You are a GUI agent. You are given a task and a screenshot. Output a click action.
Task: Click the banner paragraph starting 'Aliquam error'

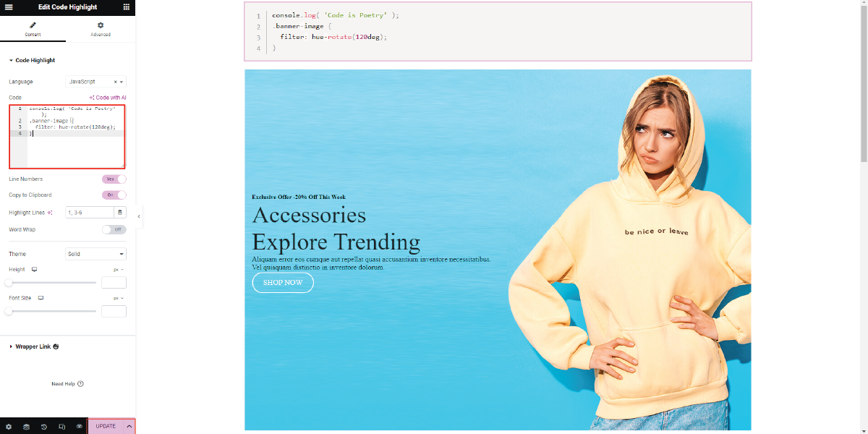372,263
